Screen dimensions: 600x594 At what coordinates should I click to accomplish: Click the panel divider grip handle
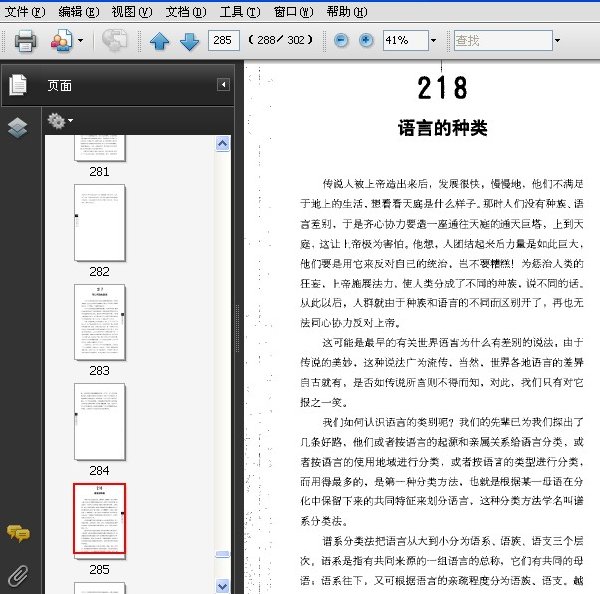point(238,328)
